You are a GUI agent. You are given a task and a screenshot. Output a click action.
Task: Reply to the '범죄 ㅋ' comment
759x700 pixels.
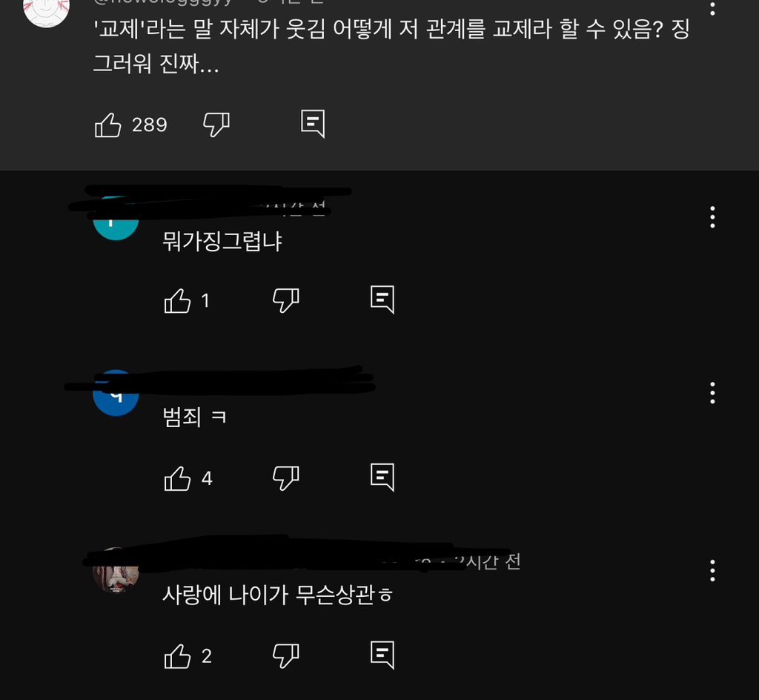(x=382, y=478)
